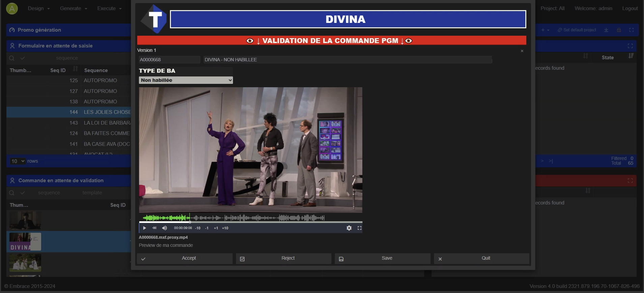Click the download icon in project bar
Screen dimensions: 644x293
pyautogui.click(x=606, y=30)
